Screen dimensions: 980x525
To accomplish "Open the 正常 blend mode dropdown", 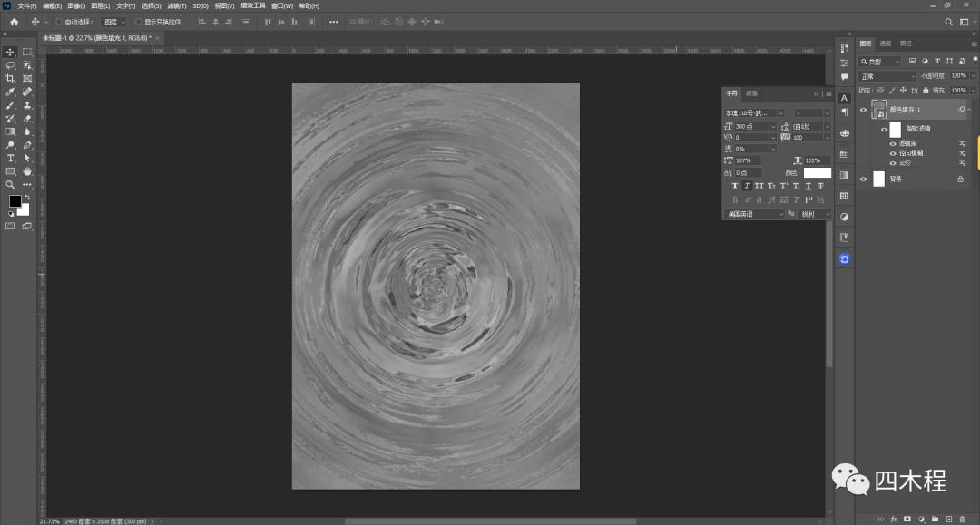I will 887,76.
